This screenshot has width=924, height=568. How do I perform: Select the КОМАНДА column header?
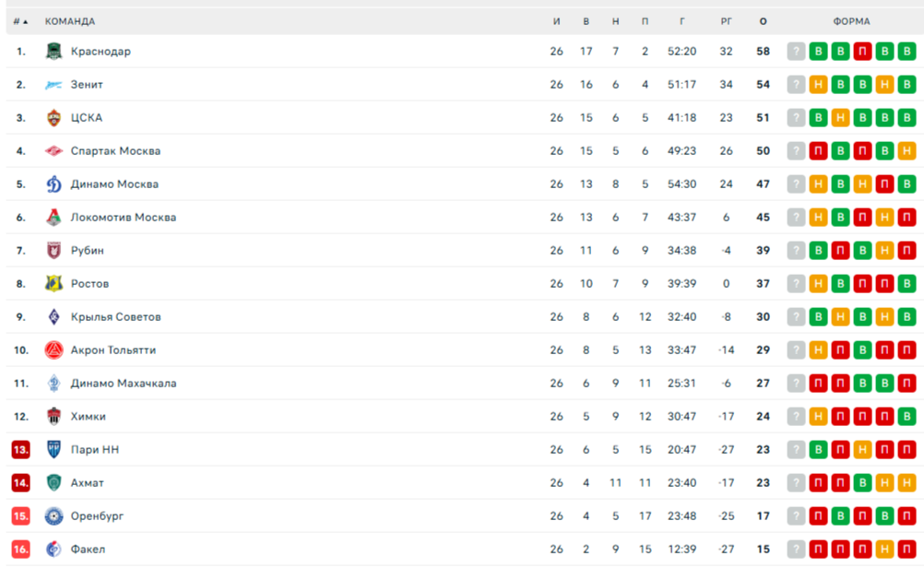69,21
